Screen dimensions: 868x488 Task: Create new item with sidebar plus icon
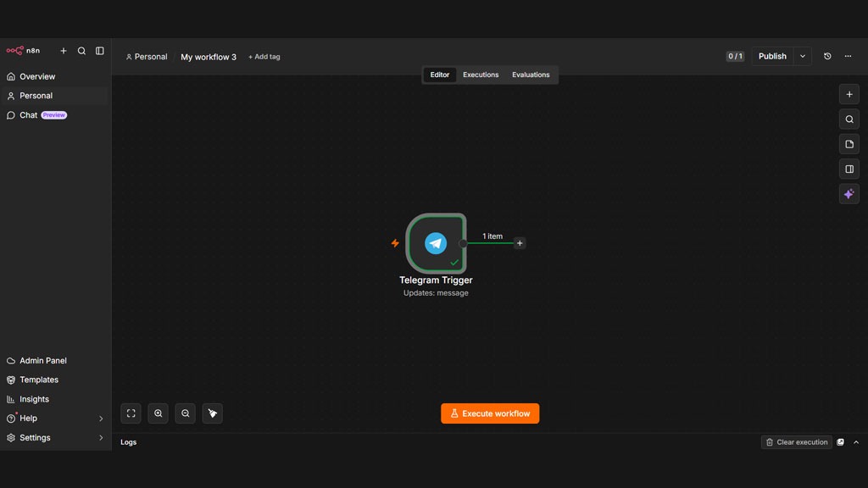click(x=64, y=51)
